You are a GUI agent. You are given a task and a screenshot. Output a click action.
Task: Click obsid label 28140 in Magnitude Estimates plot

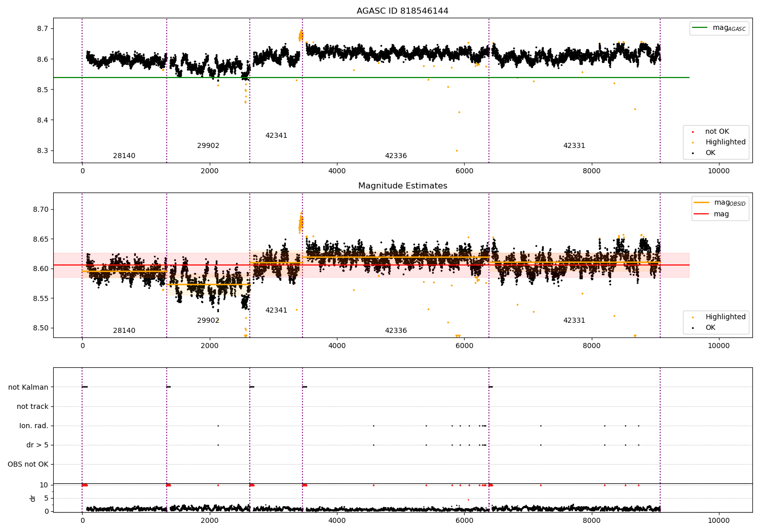[x=124, y=331]
